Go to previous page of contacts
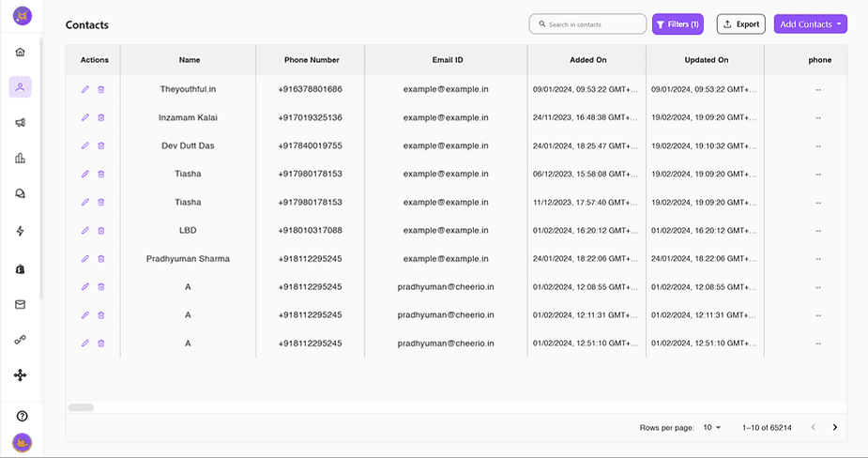Screen dimensions: 868x458 pyautogui.click(x=814, y=428)
